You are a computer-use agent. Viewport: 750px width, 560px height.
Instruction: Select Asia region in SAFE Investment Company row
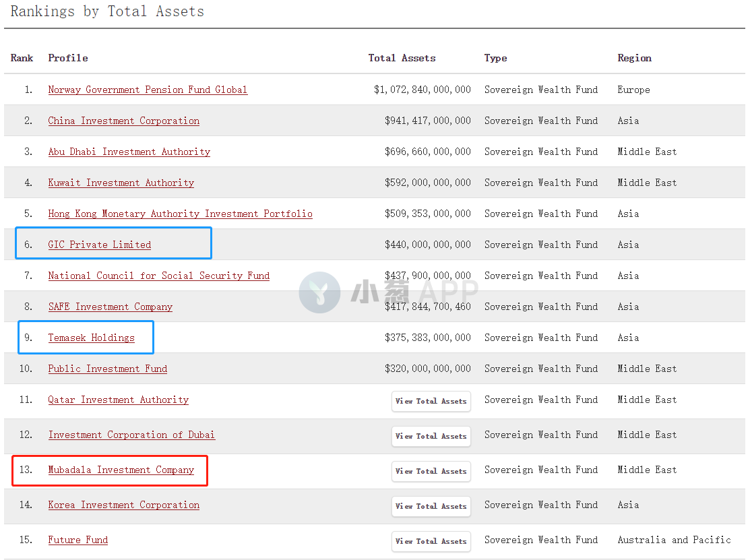[x=628, y=307]
